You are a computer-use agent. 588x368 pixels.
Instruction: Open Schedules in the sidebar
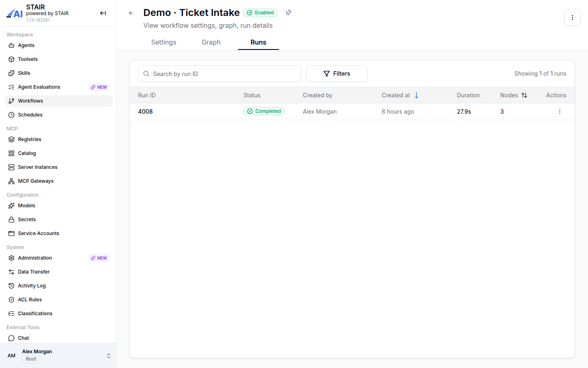pos(59,115)
